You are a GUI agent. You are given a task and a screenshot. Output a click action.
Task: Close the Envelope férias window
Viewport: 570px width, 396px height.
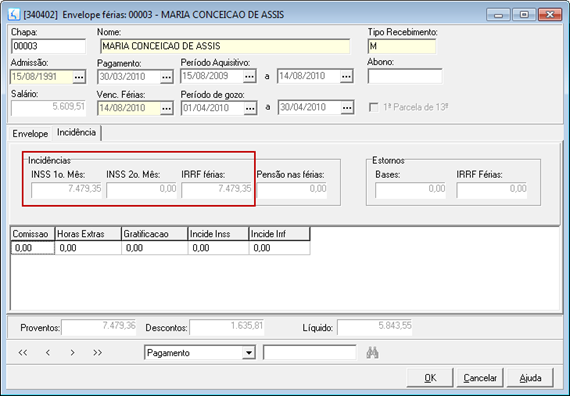550,15
